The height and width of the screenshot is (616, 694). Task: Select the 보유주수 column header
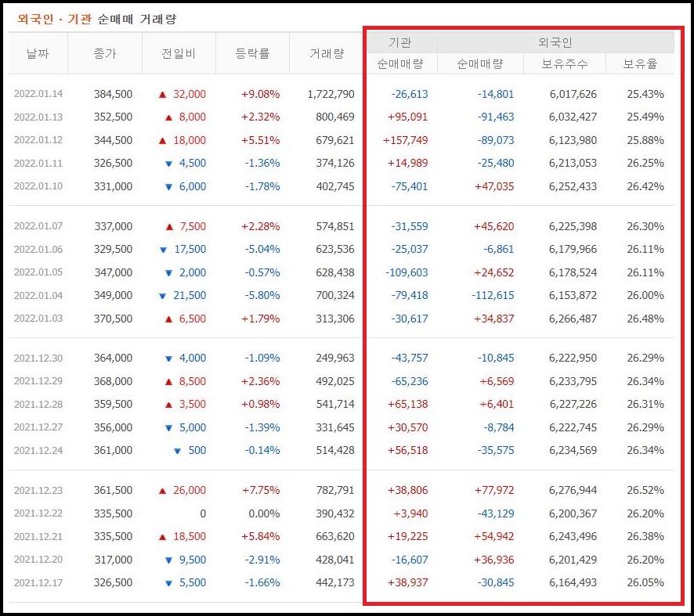565,64
